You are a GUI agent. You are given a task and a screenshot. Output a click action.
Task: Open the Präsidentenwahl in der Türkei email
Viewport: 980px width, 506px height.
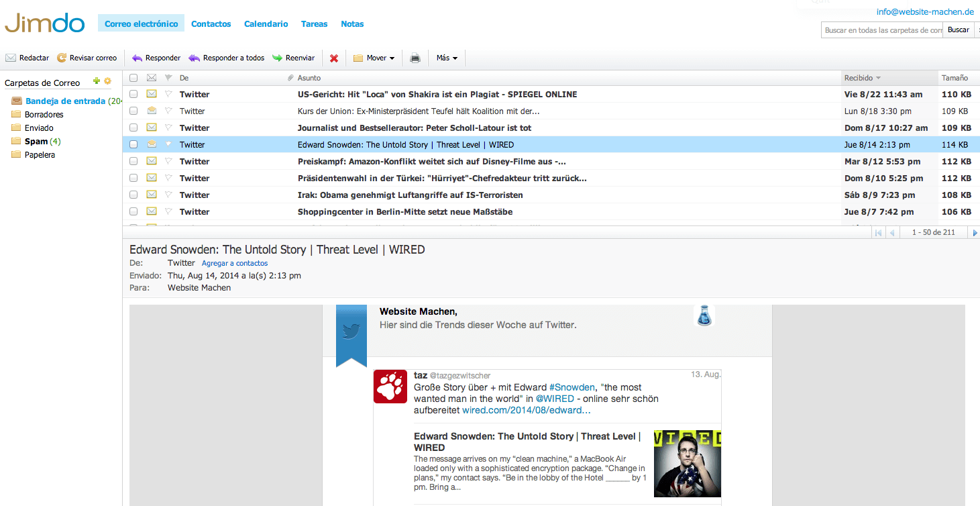(x=443, y=178)
